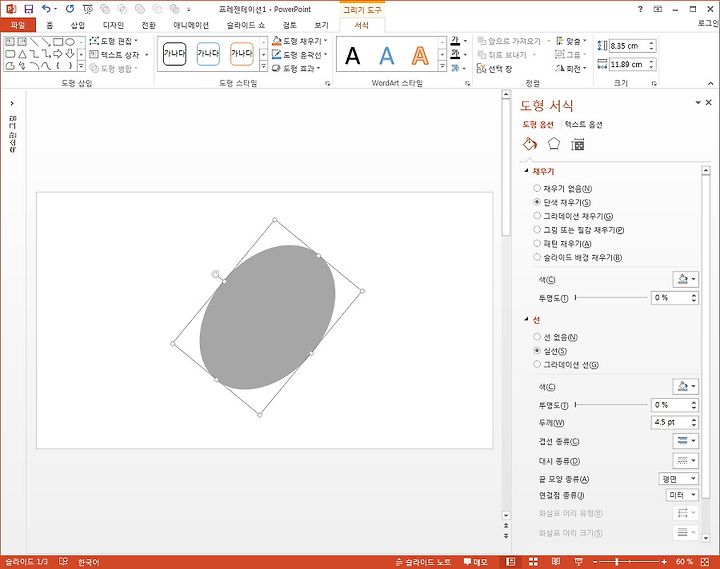Switch to the 삽입 tab
Image resolution: width=720 pixels, height=569 pixels.
click(78, 25)
